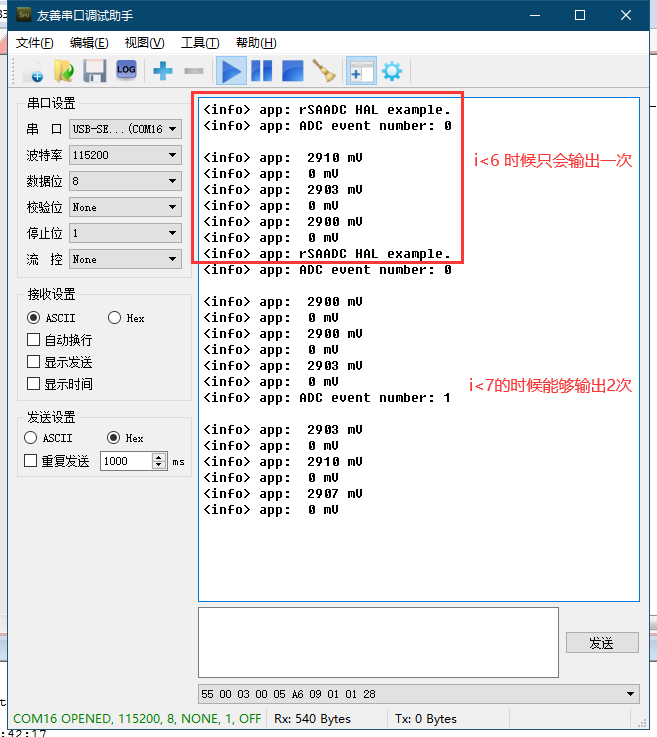Click the 发送 send button
The image size is (657, 737).
coord(602,643)
